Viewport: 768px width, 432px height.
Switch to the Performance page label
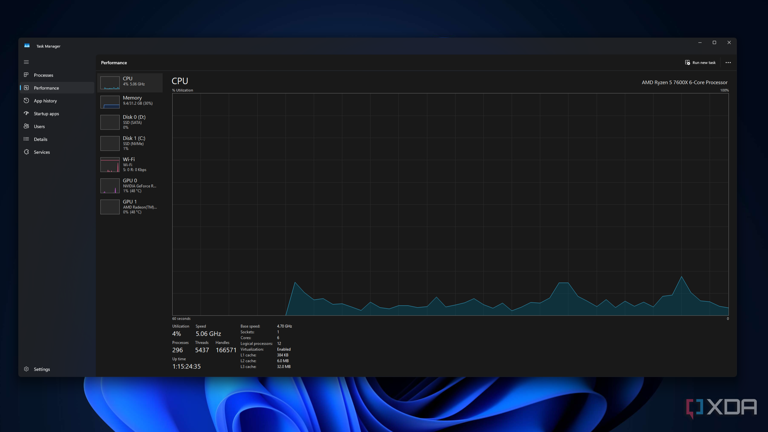pos(47,88)
